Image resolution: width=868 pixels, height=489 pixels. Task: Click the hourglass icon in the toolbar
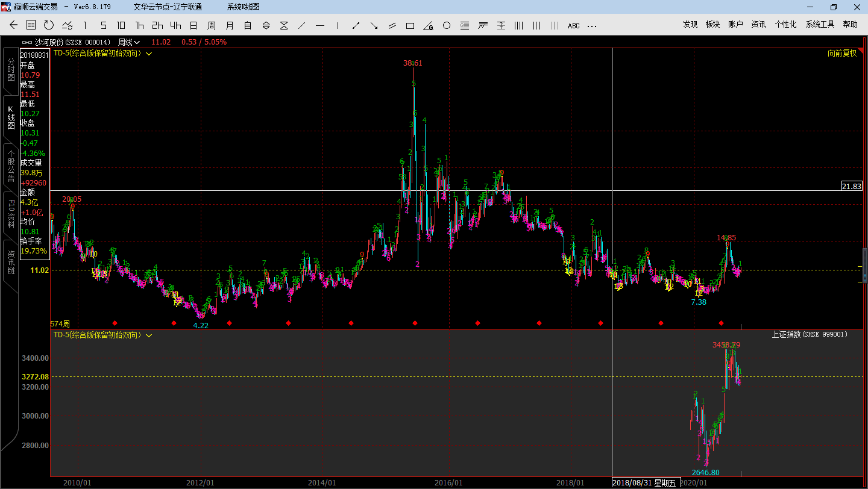pyautogui.click(x=284, y=25)
